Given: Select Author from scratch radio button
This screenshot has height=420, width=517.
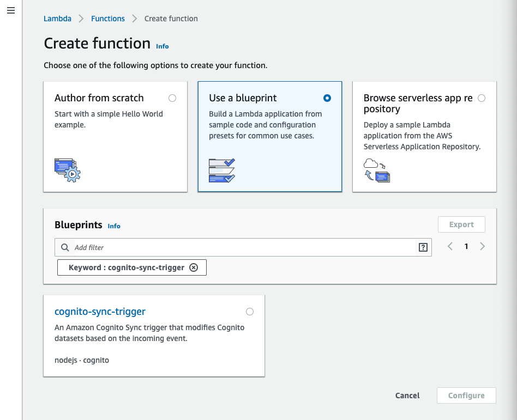Looking at the screenshot, I should [x=172, y=98].
